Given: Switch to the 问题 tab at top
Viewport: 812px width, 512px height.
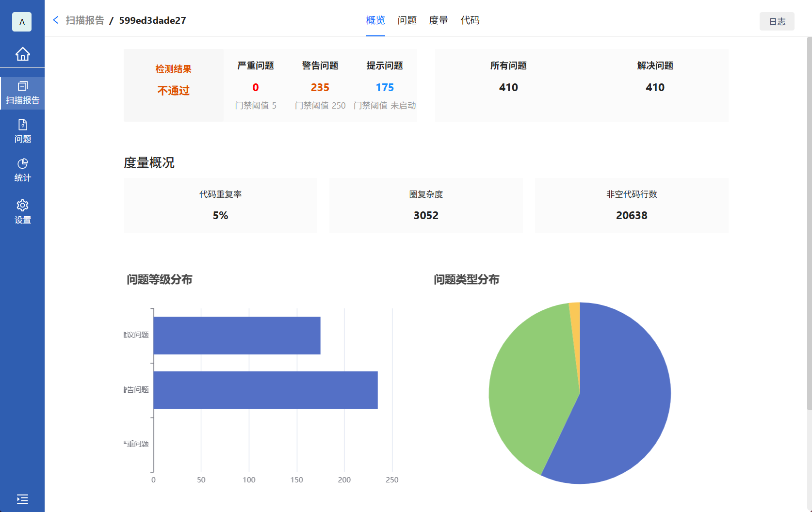Looking at the screenshot, I should click(407, 20).
